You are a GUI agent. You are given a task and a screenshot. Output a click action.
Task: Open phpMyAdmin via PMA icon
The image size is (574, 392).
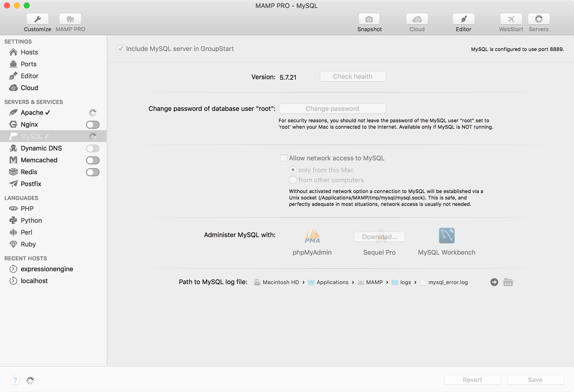(x=312, y=236)
